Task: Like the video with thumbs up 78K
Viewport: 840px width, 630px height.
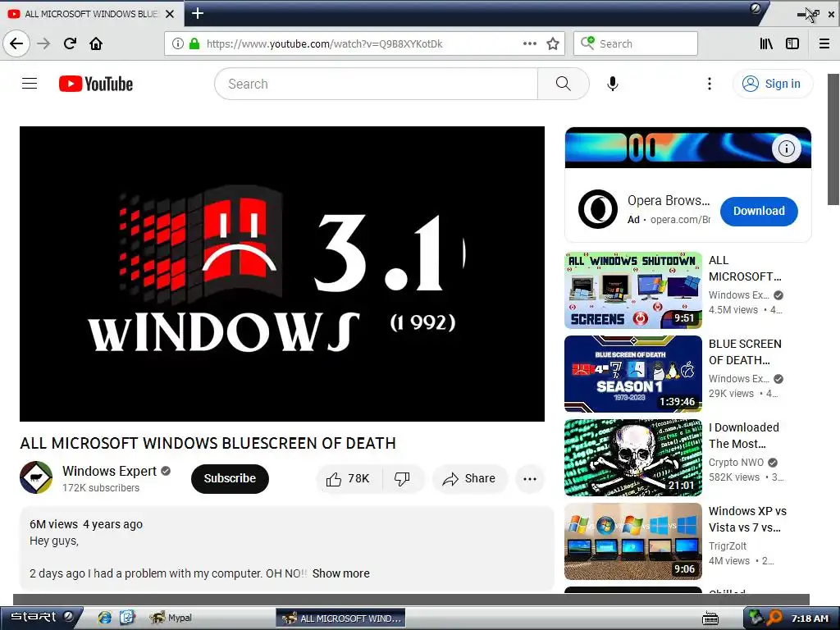Action: click(349, 478)
